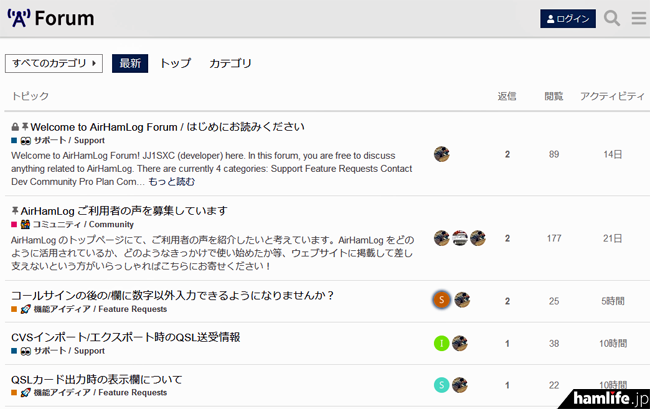The image size is (650, 409).
Task: Expand the すべてのカテゴリ dropdown
Action: pyautogui.click(x=54, y=63)
